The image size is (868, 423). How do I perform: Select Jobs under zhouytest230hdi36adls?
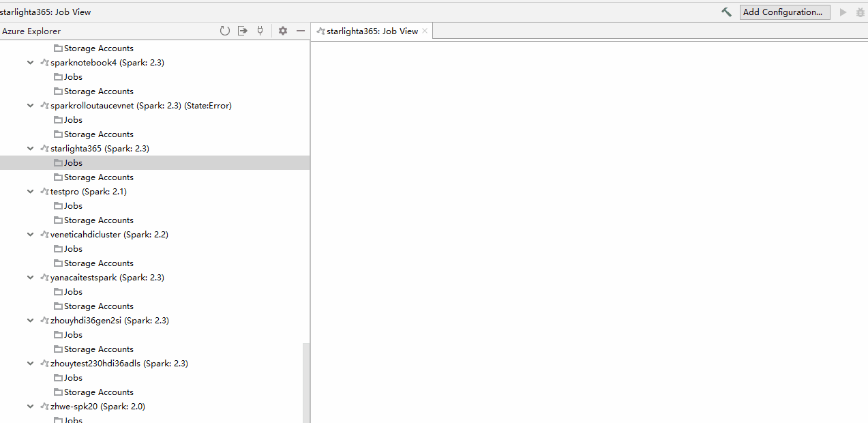click(72, 377)
